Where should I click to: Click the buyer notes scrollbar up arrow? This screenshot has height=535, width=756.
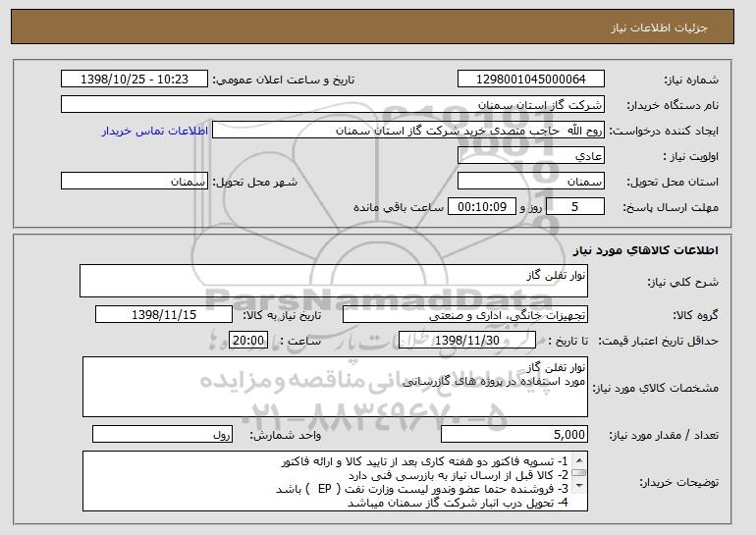(579, 459)
